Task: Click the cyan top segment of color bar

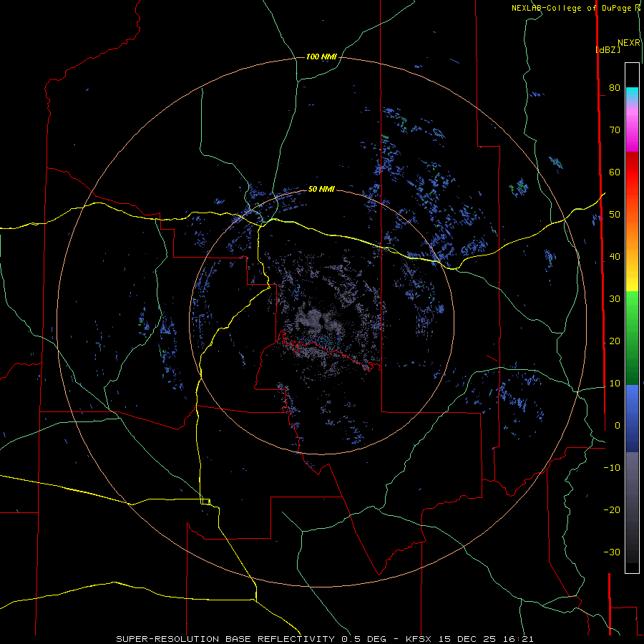Action: pos(632,94)
